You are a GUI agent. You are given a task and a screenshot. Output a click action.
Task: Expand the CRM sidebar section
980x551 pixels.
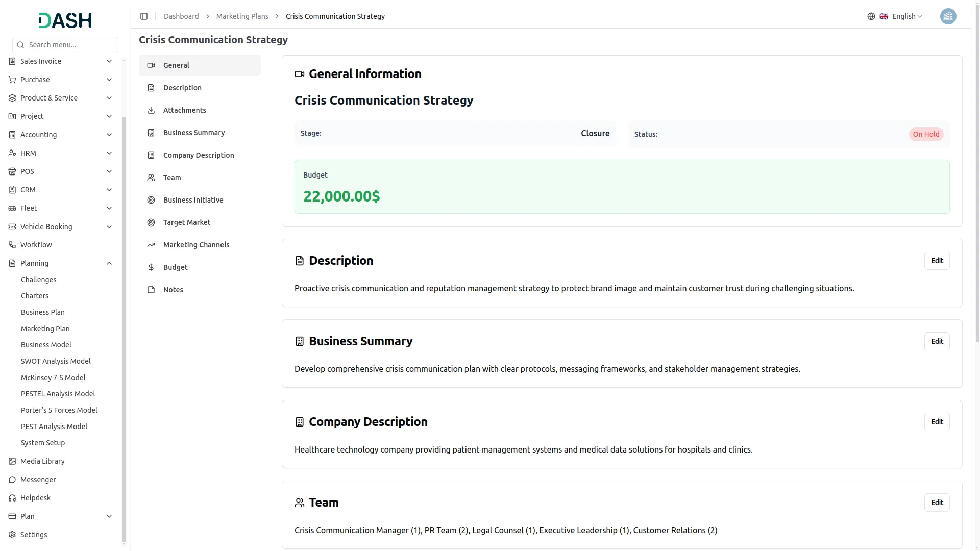pos(61,190)
